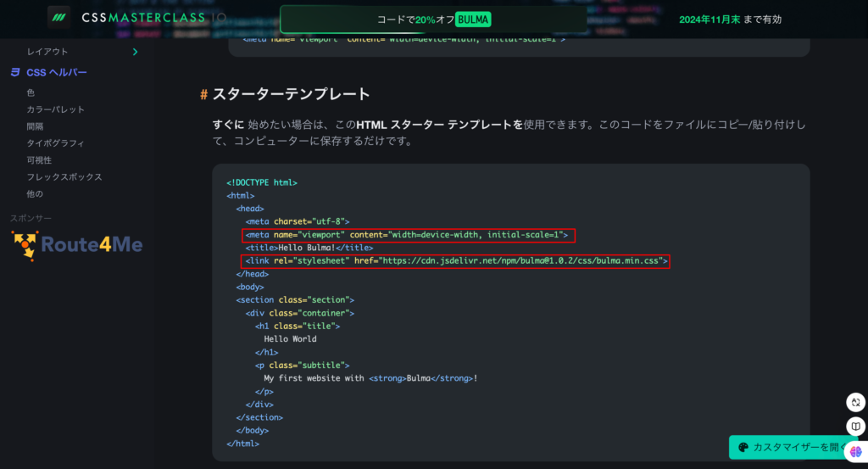Click the スターターテンプレート heading

[x=292, y=94]
